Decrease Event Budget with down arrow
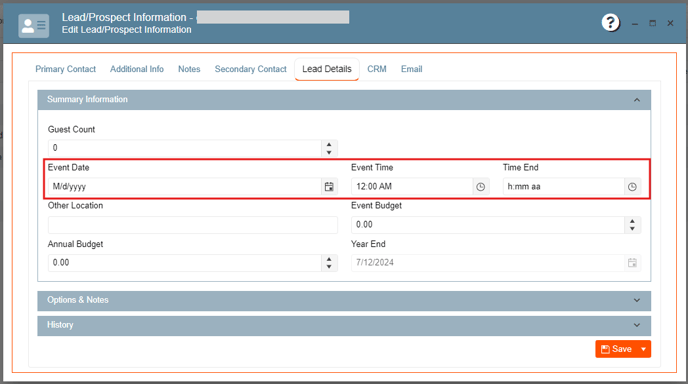The width and height of the screenshot is (688, 384). pyautogui.click(x=632, y=229)
